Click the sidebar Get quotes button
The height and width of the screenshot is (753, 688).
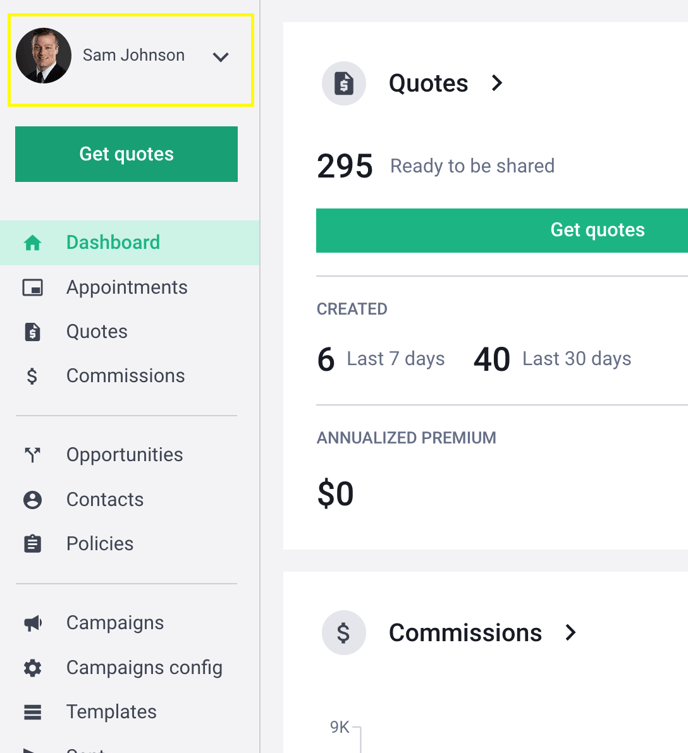[126, 154]
